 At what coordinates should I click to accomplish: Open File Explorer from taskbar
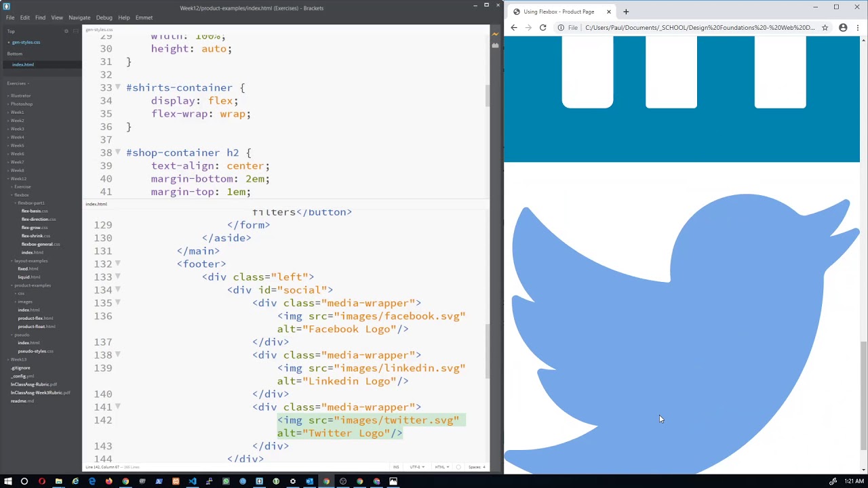(x=58, y=481)
